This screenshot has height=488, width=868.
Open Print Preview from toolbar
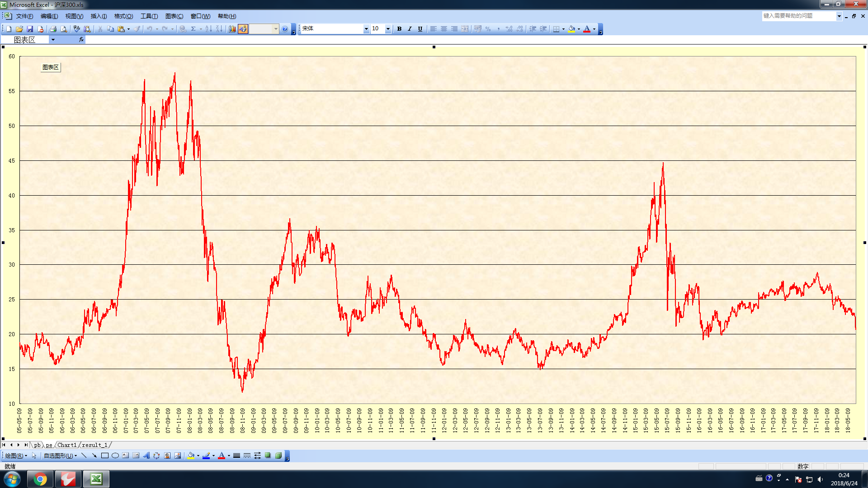(64, 29)
